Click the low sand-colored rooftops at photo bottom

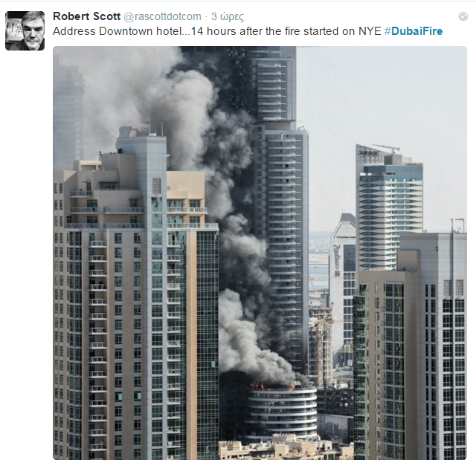(x=286, y=447)
